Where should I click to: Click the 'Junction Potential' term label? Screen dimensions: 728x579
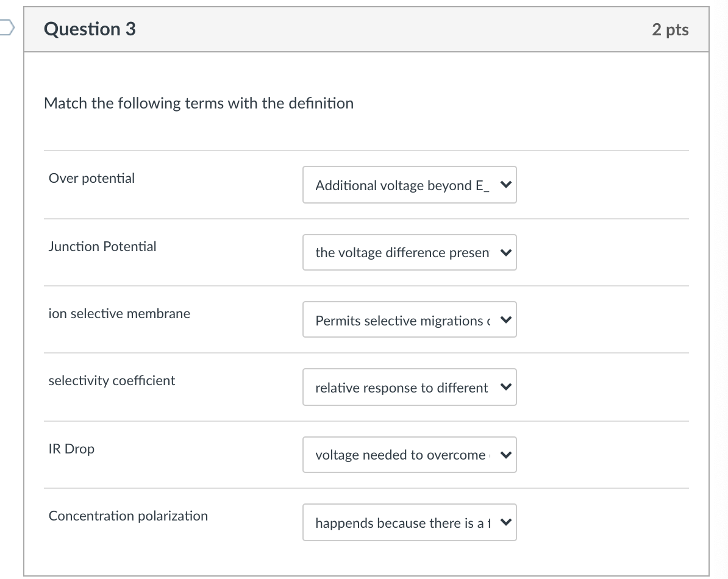point(102,246)
